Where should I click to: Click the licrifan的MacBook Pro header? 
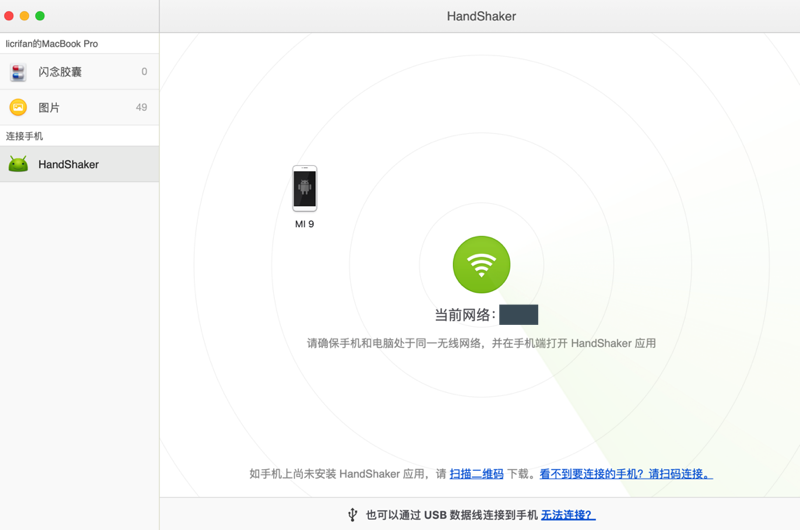pyautogui.click(x=52, y=44)
